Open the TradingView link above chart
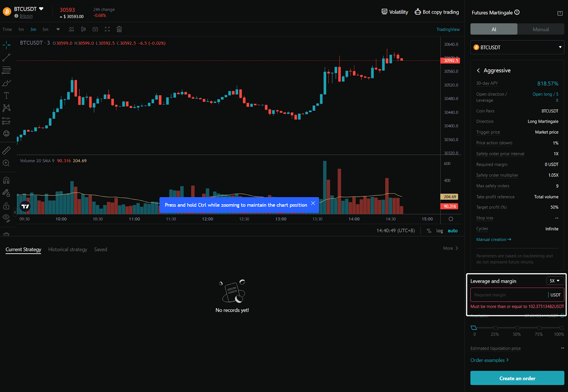This screenshot has height=392, width=568. point(448,29)
